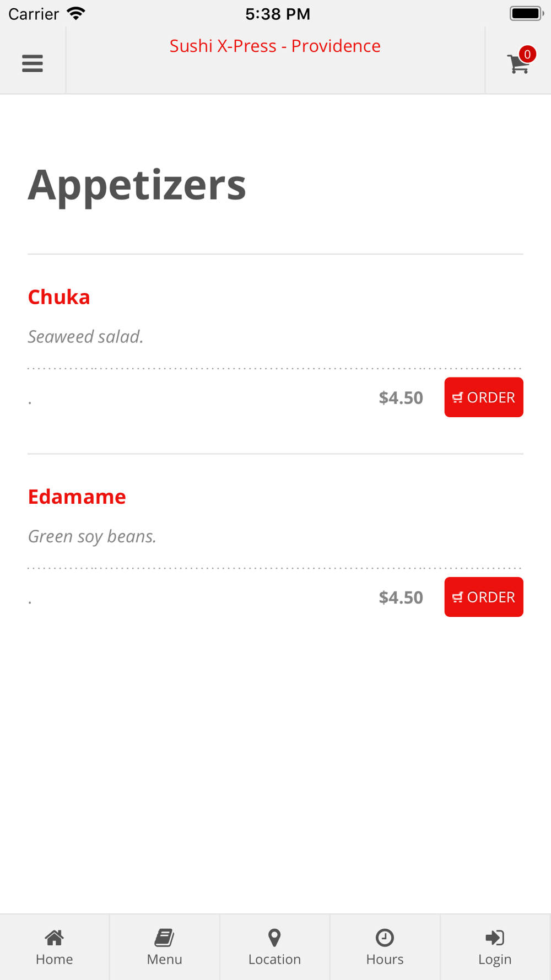Switch to the Menu tab label
This screenshot has width=551, height=980.
[x=164, y=960]
